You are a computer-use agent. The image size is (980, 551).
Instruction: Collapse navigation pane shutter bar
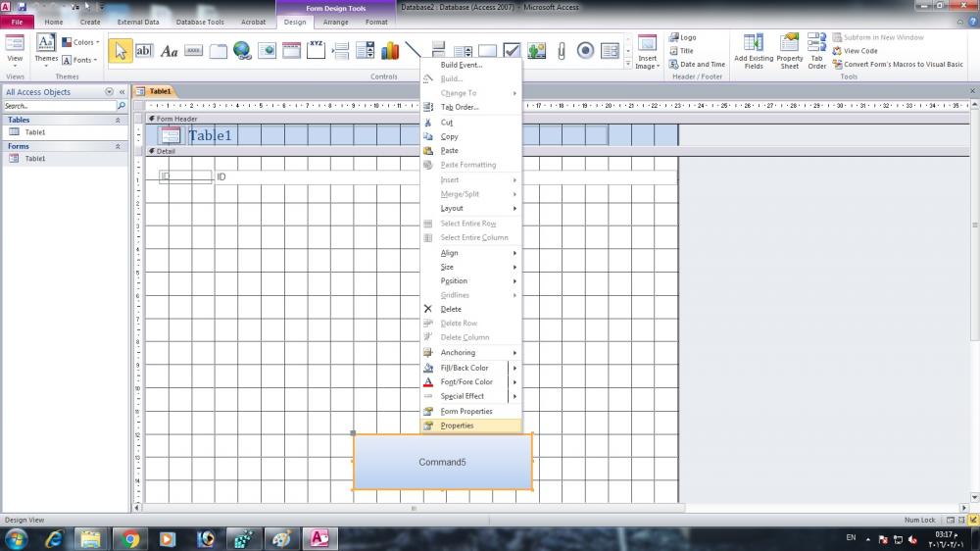tap(122, 92)
